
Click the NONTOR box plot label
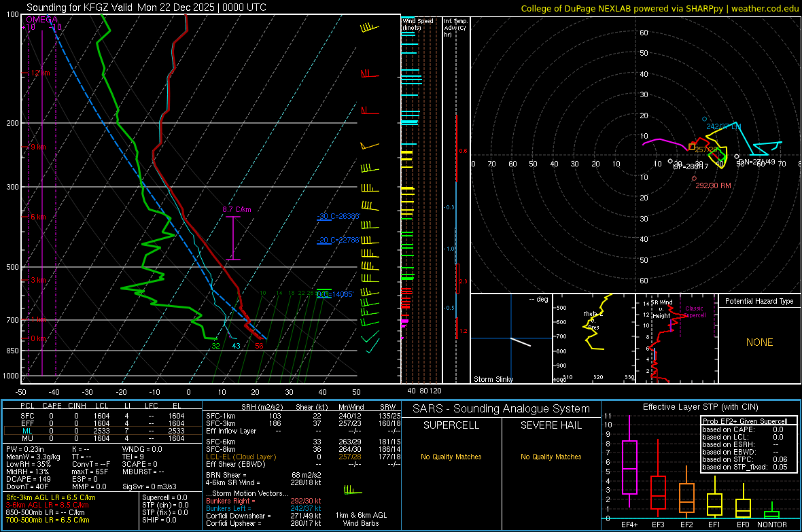point(772,525)
